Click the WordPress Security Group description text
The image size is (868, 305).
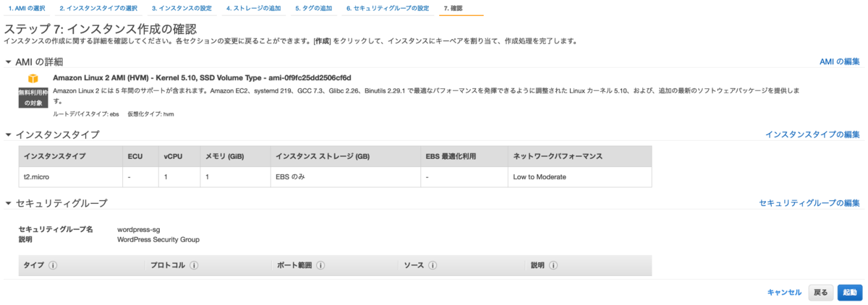[158, 239]
